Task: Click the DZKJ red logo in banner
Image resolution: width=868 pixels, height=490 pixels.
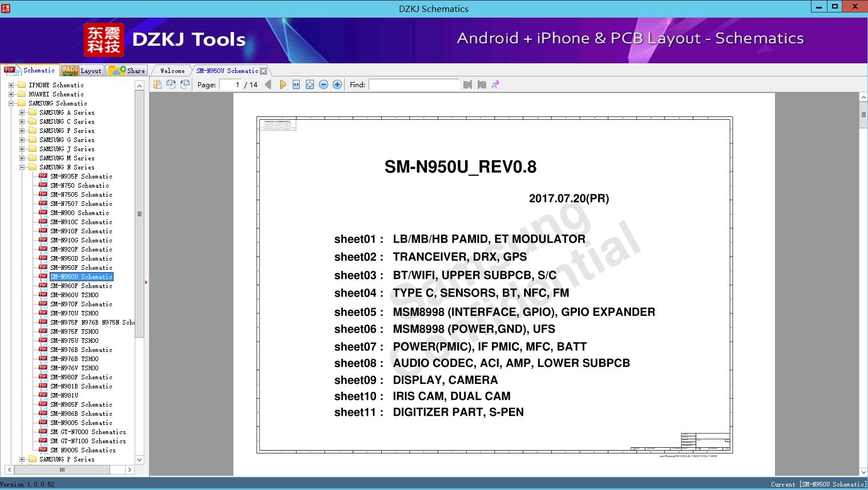Action: tap(104, 39)
